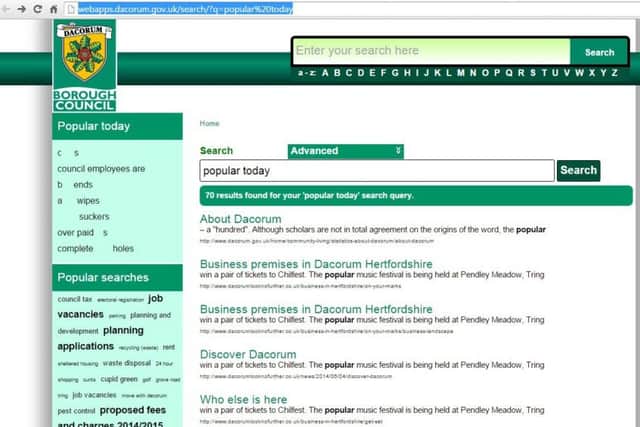This screenshot has width=640, height=427.
Task: Open a-z index letter U
Action: pyautogui.click(x=555, y=73)
